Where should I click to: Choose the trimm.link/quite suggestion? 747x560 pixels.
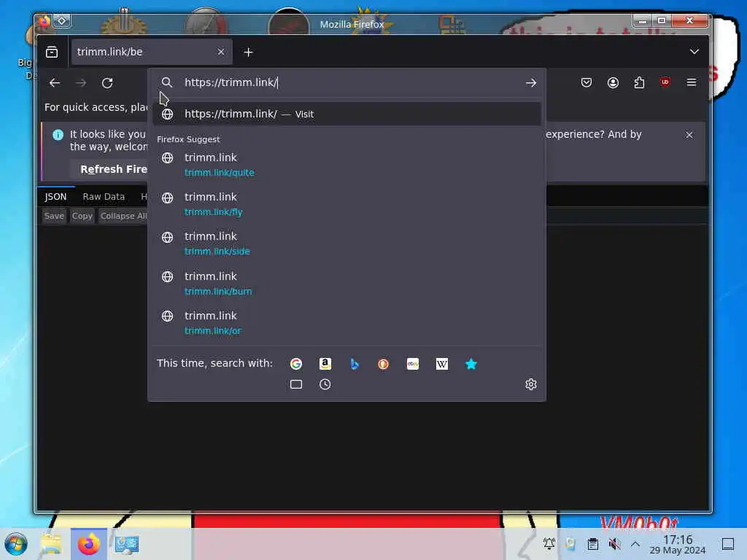[347, 165]
